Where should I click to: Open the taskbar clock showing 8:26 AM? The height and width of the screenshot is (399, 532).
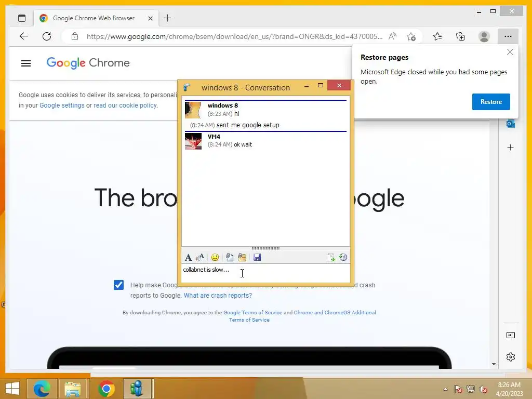point(509,389)
